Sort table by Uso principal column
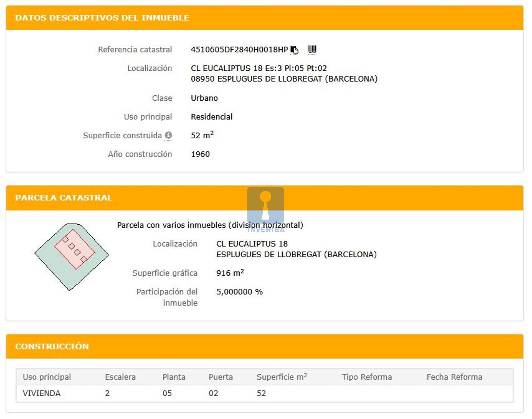The width and height of the screenshot is (532, 419). [x=47, y=377]
